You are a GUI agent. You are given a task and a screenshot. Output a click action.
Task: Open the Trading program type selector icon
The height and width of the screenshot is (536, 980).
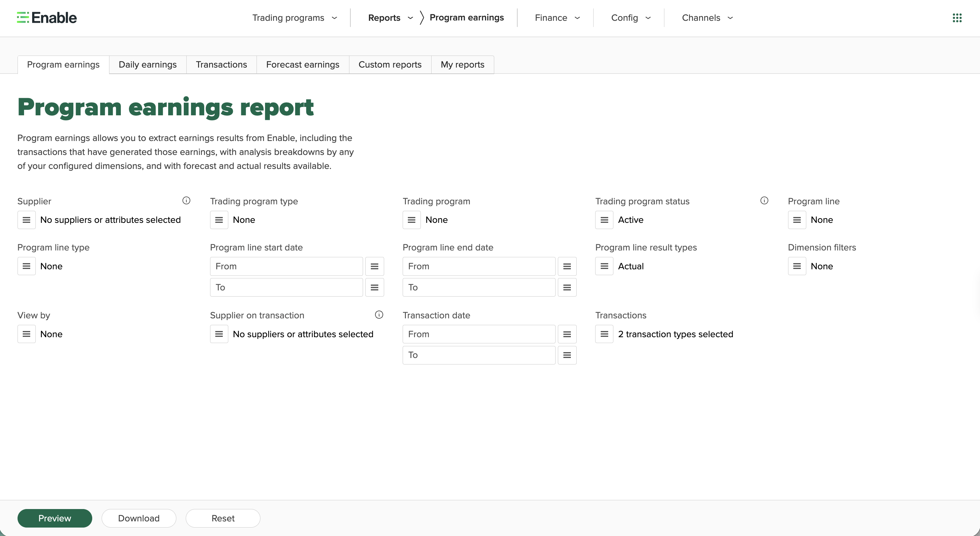[219, 220]
